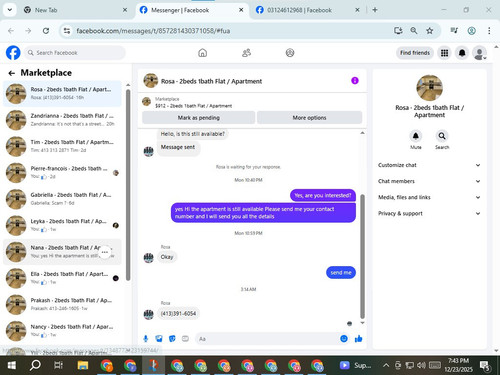Open the Nancy conversation

62,330
